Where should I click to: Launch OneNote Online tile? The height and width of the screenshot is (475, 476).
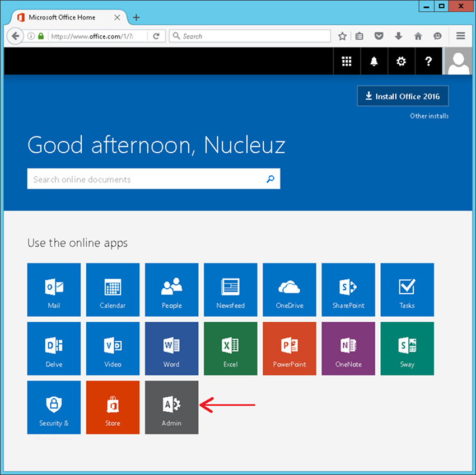[x=348, y=349]
